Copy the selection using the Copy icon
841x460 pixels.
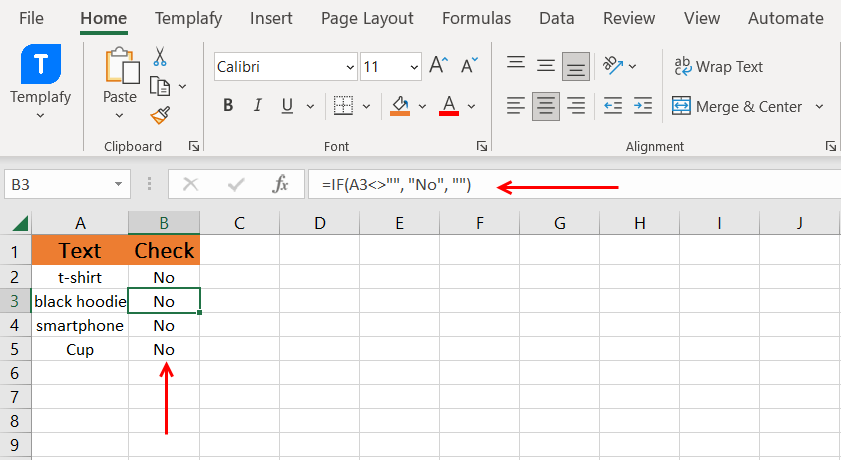(x=160, y=86)
